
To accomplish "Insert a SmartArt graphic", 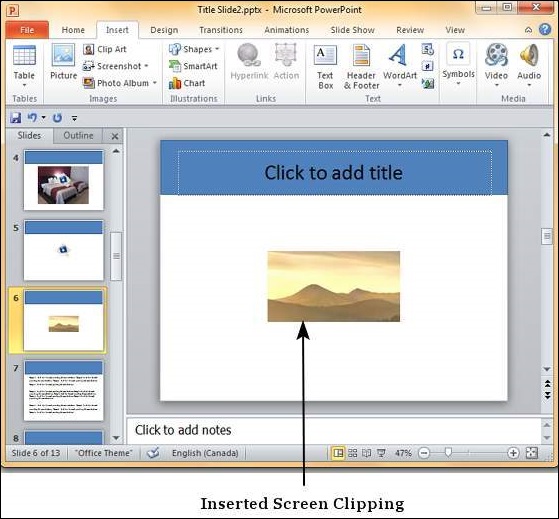I will [x=193, y=66].
